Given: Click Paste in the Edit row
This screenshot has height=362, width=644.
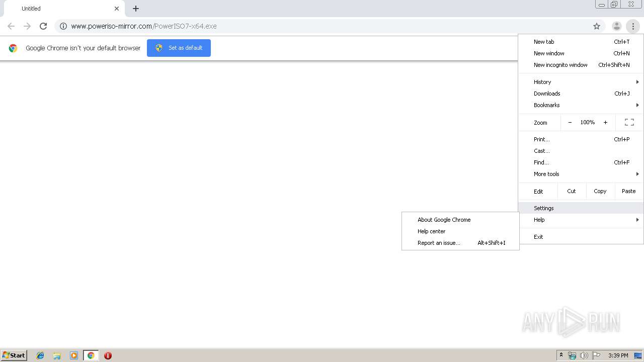Looking at the screenshot, I should 629,191.
